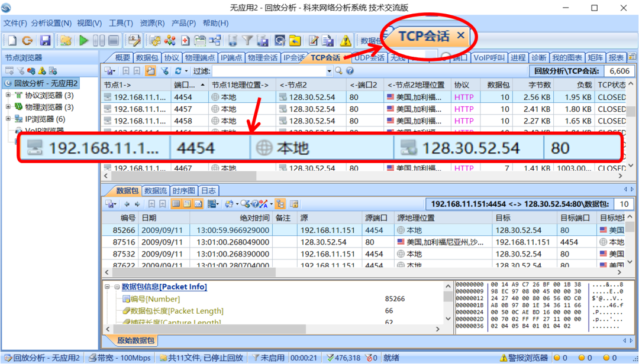Toggle the highlighted details button in session toolbar
The width and height of the screenshot is (639, 364).
pyautogui.click(x=150, y=71)
